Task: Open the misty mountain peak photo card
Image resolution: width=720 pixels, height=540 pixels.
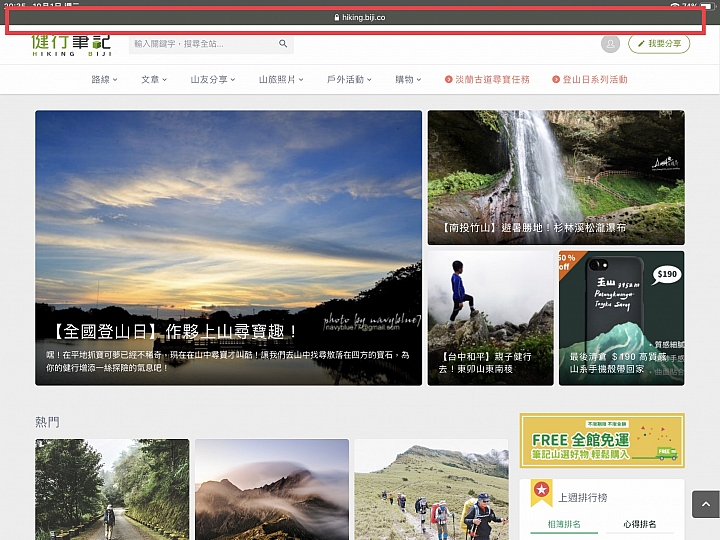Action: 272,489
